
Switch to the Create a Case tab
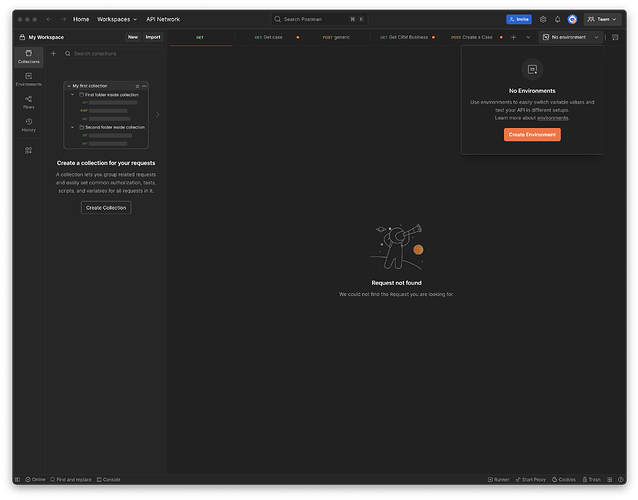pos(472,37)
